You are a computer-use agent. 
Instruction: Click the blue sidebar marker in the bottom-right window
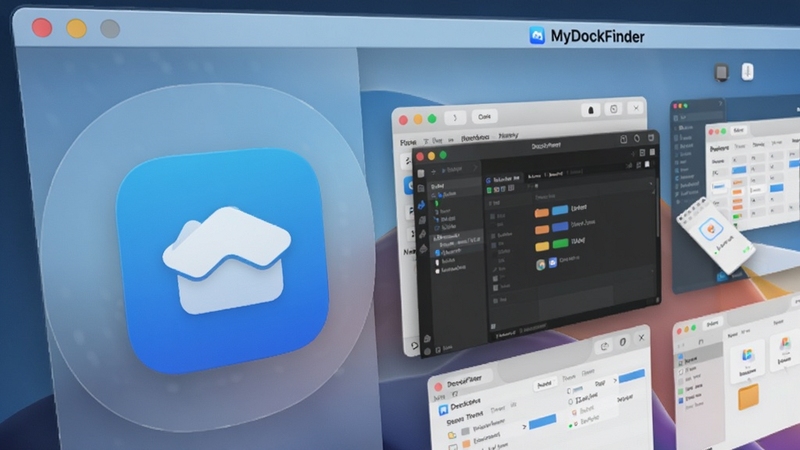(x=681, y=401)
